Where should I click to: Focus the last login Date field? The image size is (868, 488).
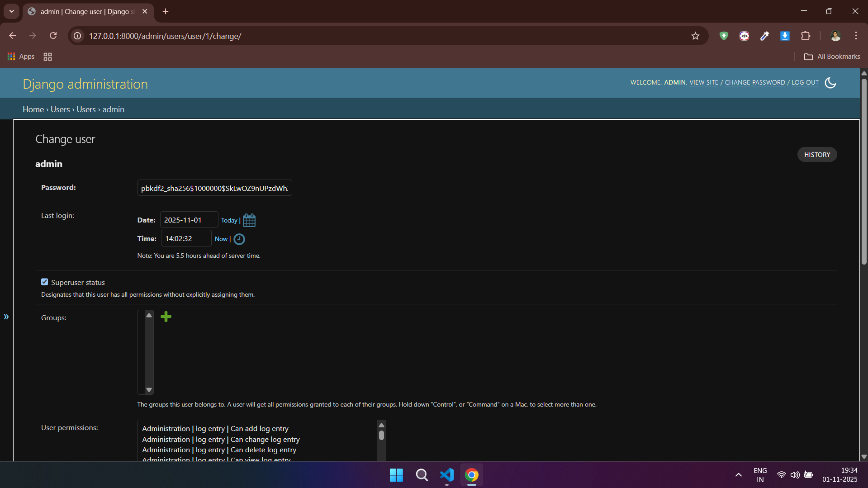(189, 220)
